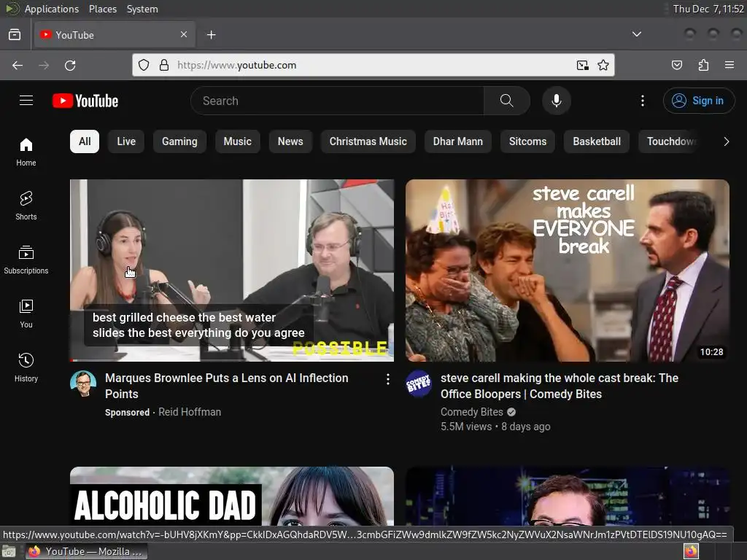The height and width of the screenshot is (560, 747).
Task: Click title steve carell making whole cast break
Action: 560,386
